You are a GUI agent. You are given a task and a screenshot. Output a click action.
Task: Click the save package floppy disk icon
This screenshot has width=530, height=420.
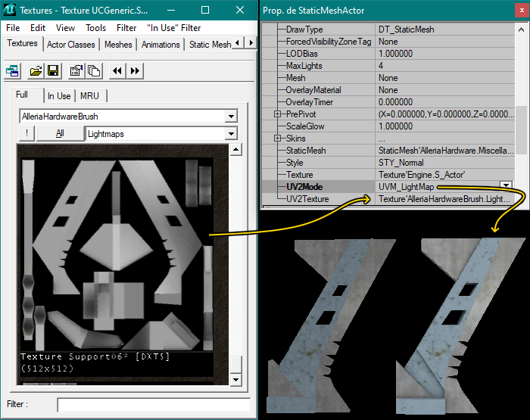coord(53,70)
